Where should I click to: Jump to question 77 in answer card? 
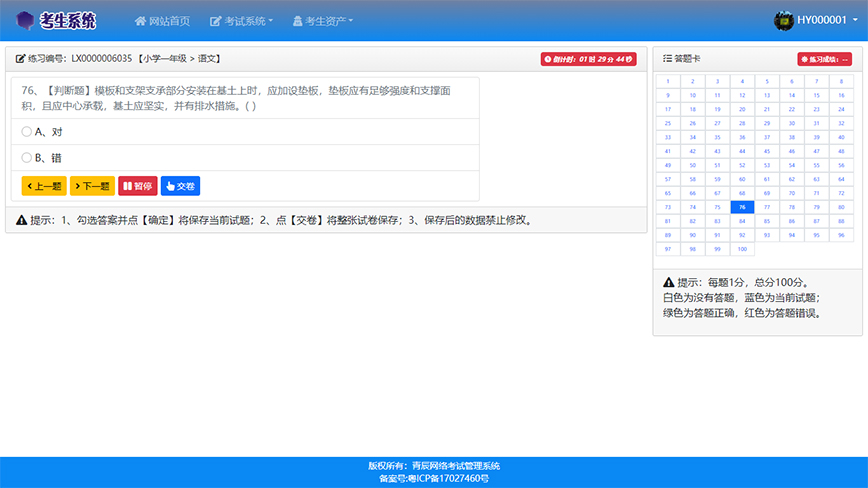click(767, 207)
